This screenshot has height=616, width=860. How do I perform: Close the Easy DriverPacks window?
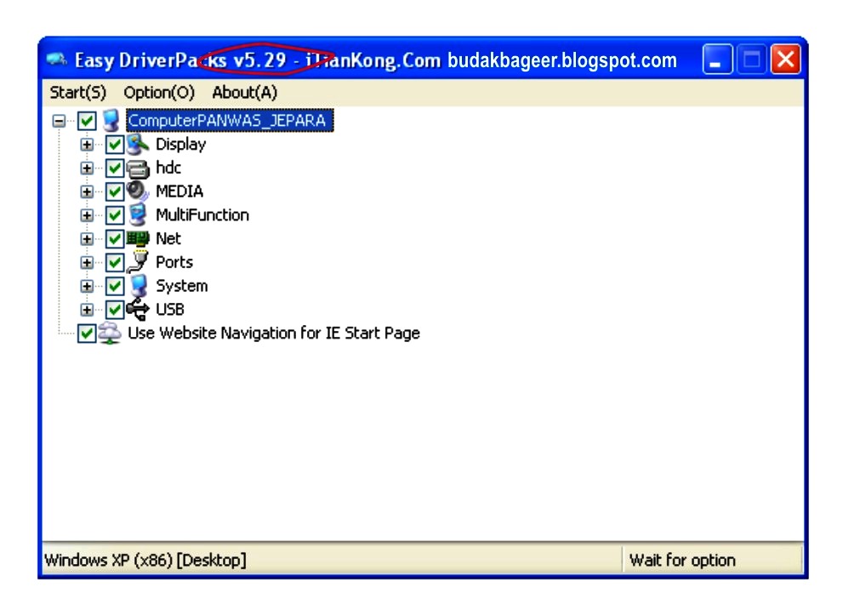click(x=785, y=59)
